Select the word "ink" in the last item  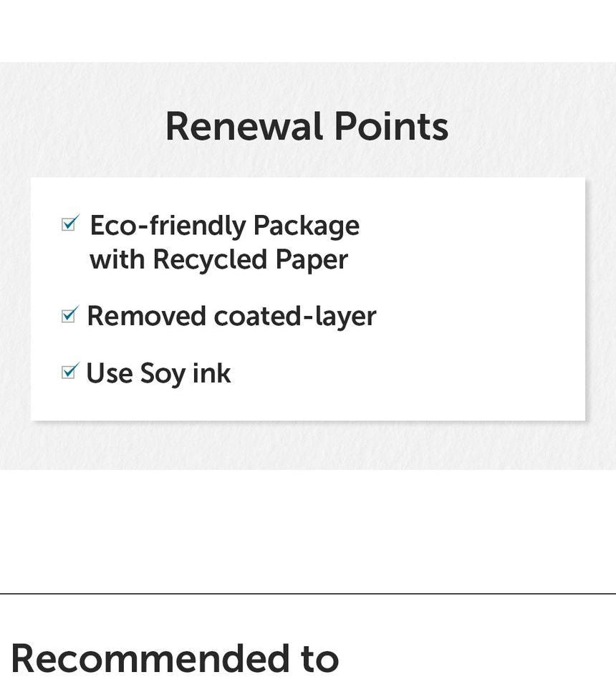211,373
